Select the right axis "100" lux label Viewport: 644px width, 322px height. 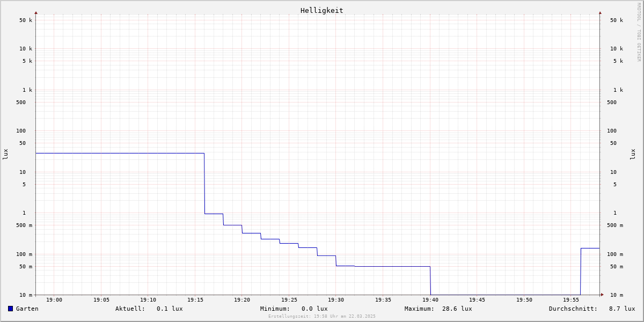(x=612, y=131)
